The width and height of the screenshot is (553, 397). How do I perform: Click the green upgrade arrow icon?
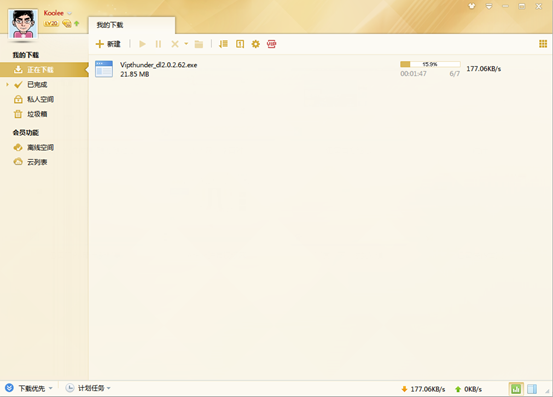click(77, 24)
